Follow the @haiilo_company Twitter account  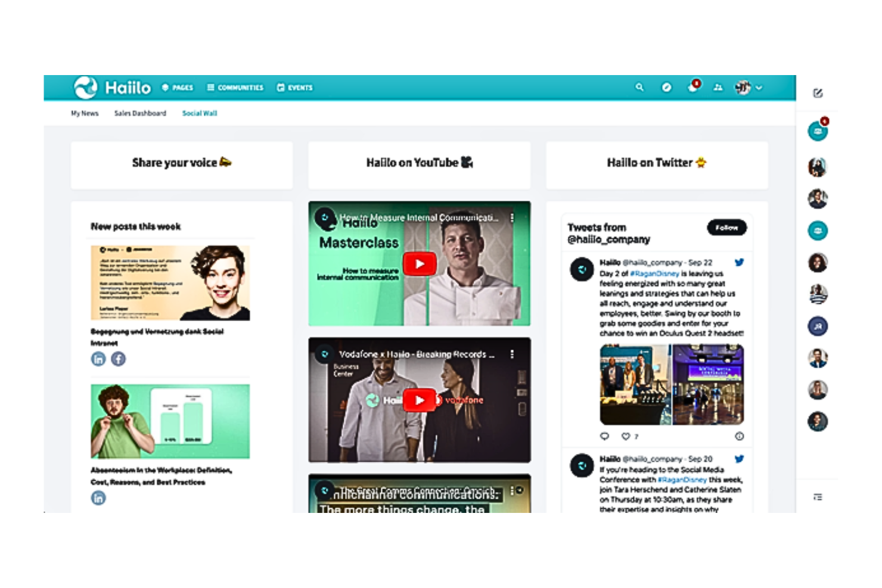point(726,228)
